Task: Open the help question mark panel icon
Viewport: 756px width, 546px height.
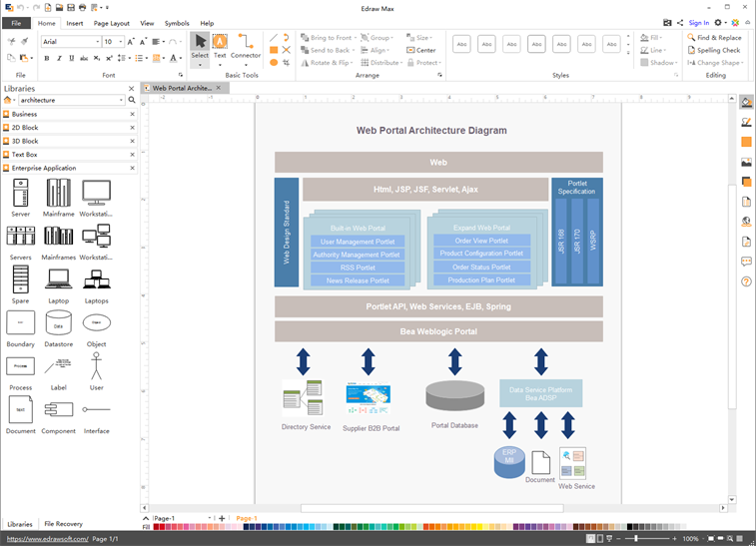Action: (x=746, y=281)
